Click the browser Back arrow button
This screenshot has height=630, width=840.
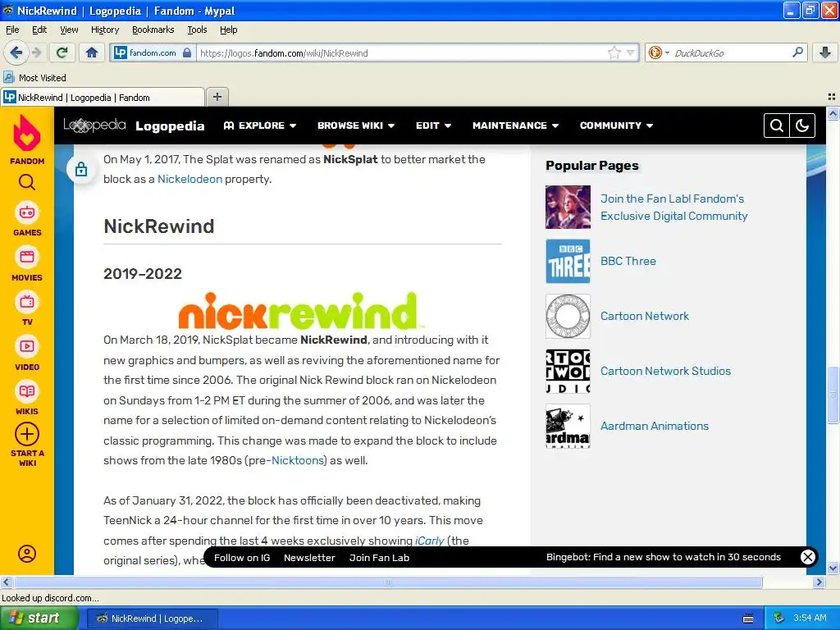(16, 52)
